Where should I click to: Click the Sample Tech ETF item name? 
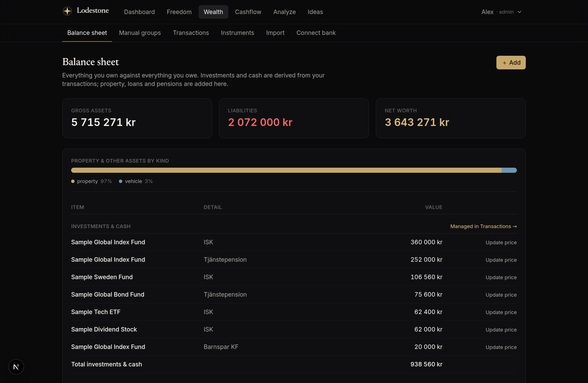[x=96, y=312]
